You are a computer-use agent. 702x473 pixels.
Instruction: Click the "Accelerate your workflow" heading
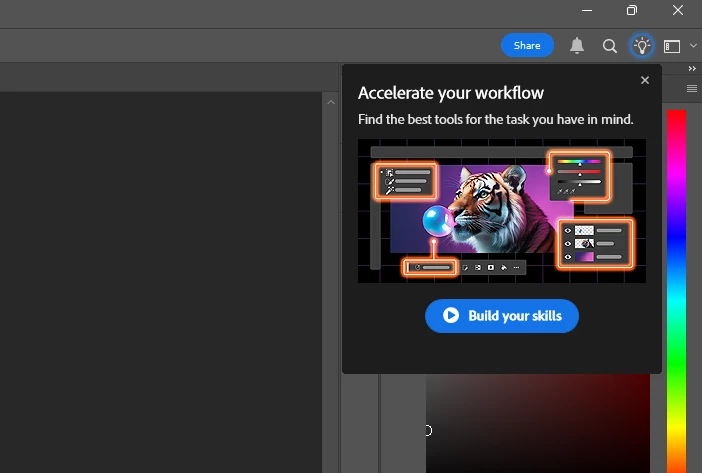tap(451, 93)
